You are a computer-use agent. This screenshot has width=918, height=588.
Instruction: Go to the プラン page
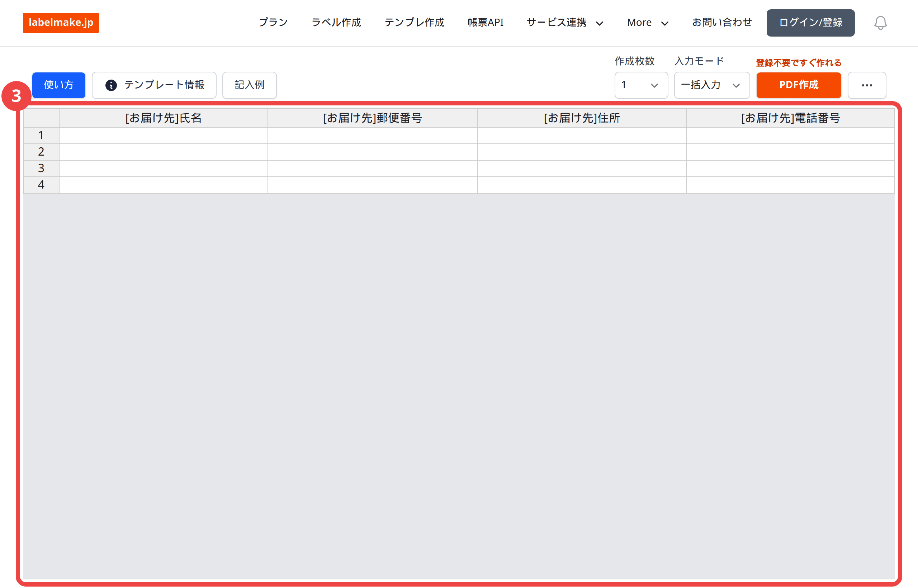click(273, 23)
